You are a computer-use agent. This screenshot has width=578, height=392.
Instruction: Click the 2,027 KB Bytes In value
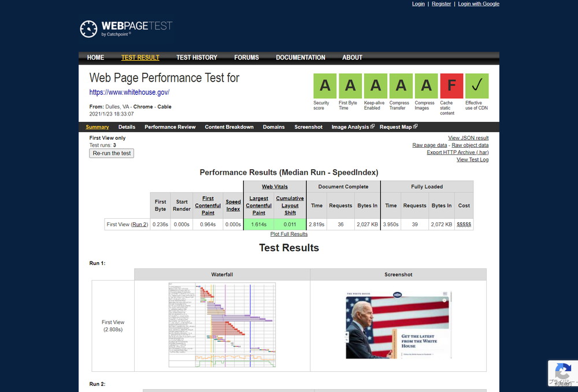click(x=367, y=225)
